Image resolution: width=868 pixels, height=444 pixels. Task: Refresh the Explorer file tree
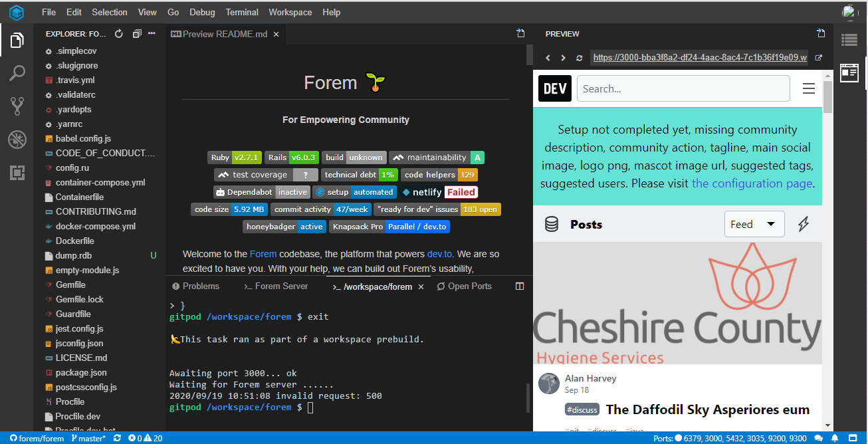tap(119, 34)
